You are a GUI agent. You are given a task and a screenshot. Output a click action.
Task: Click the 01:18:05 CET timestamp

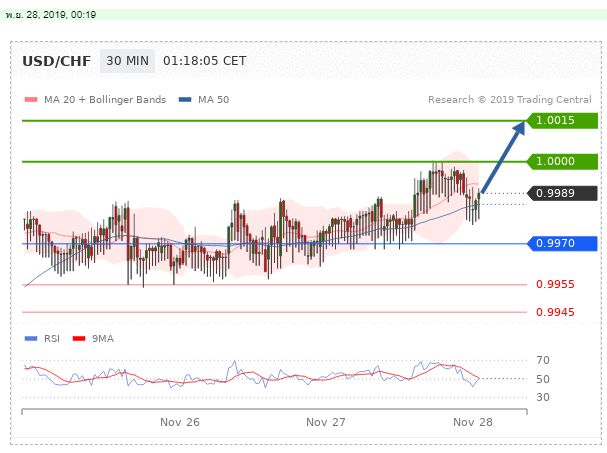pos(204,61)
